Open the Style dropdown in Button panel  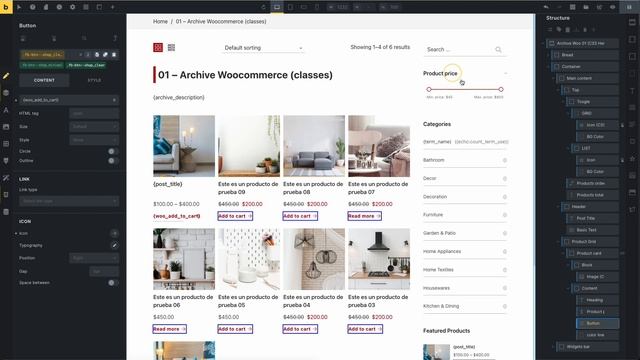(x=94, y=140)
